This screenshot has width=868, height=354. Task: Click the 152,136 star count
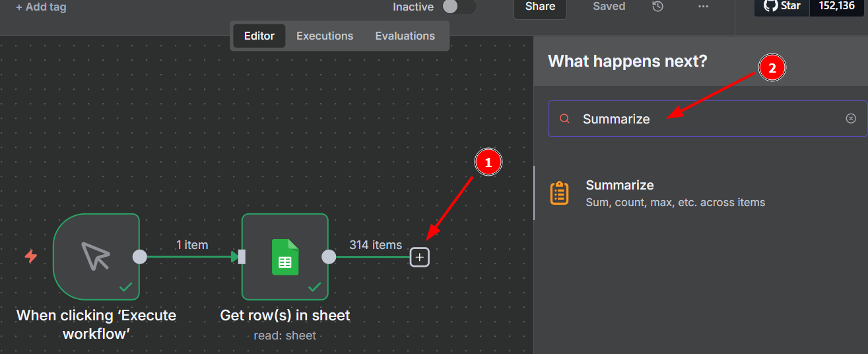pyautogui.click(x=836, y=7)
